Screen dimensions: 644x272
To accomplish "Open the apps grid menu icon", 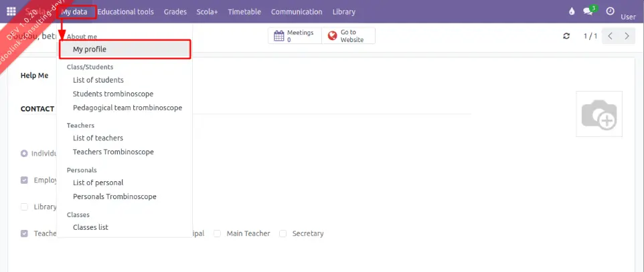I will tap(11, 11).
